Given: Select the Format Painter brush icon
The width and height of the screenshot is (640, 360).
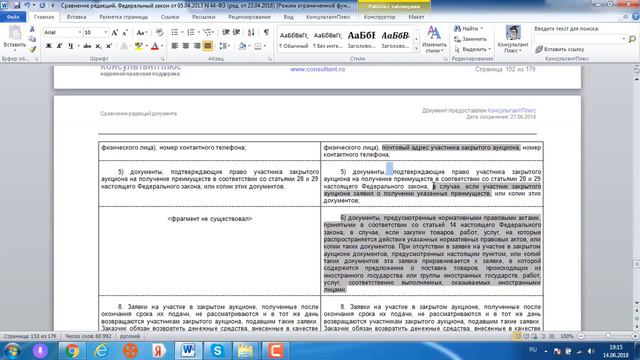Looking at the screenshot, I should click(x=32, y=49).
